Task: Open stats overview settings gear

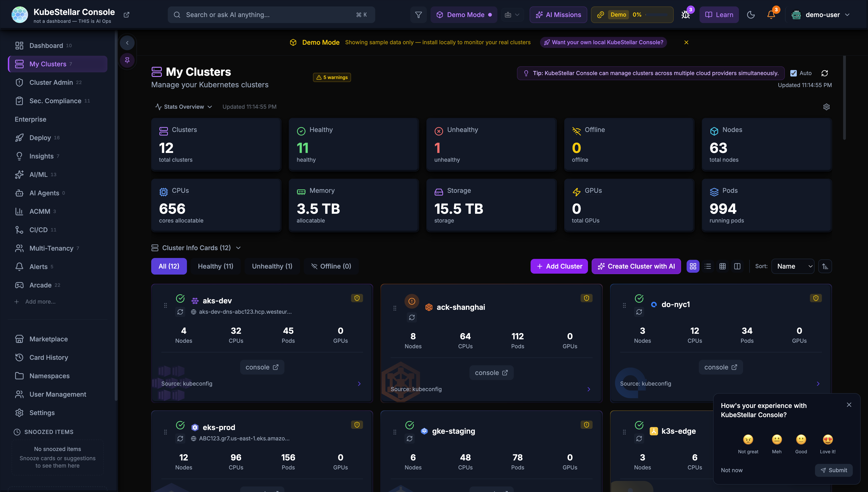Action: point(827,107)
